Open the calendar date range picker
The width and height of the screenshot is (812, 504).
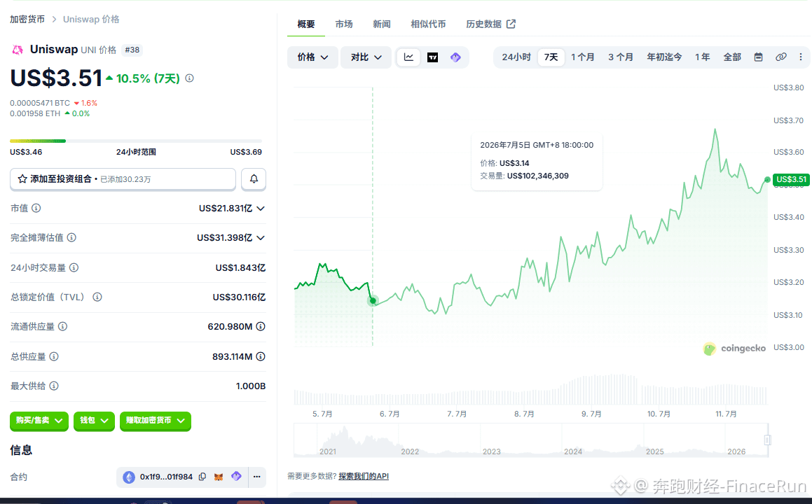pyautogui.click(x=758, y=57)
